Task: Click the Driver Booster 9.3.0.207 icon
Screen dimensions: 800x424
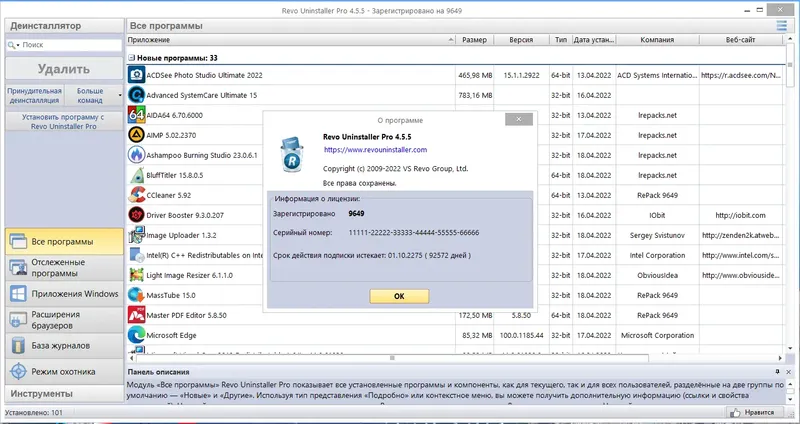Action: point(136,215)
